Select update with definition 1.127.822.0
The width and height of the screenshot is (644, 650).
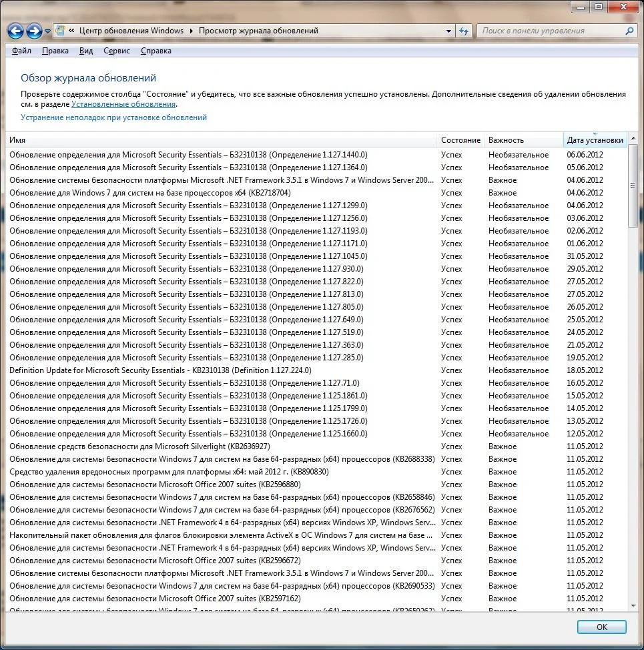pyautogui.click(x=316, y=282)
